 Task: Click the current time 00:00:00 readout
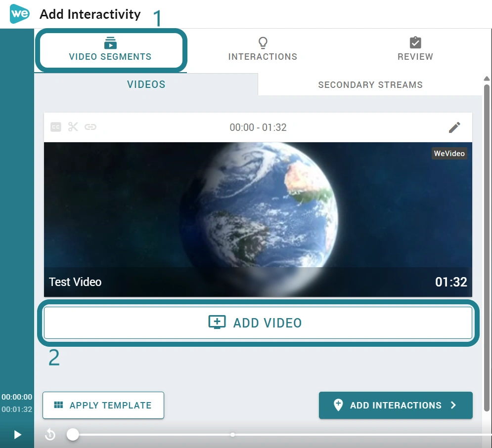17,397
